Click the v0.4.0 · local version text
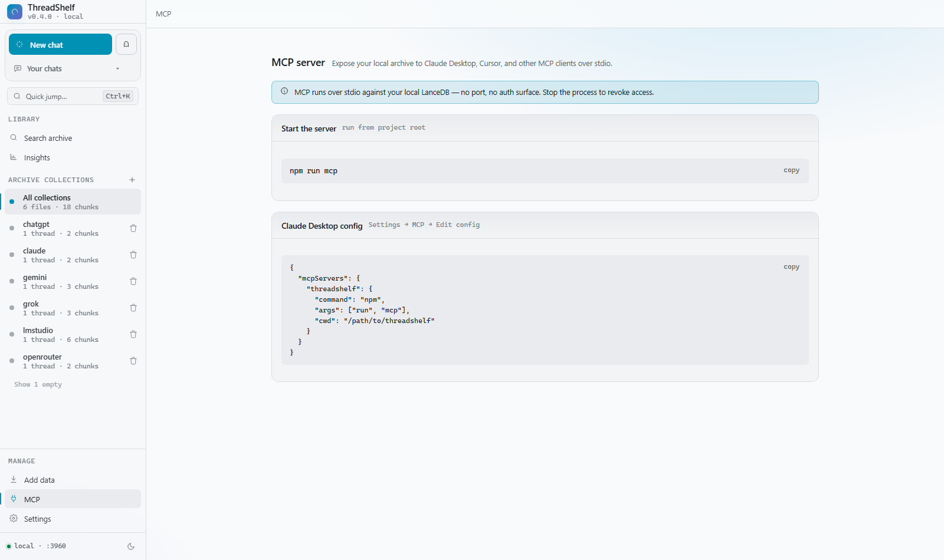This screenshot has width=944, height=560. click(55, 17)
